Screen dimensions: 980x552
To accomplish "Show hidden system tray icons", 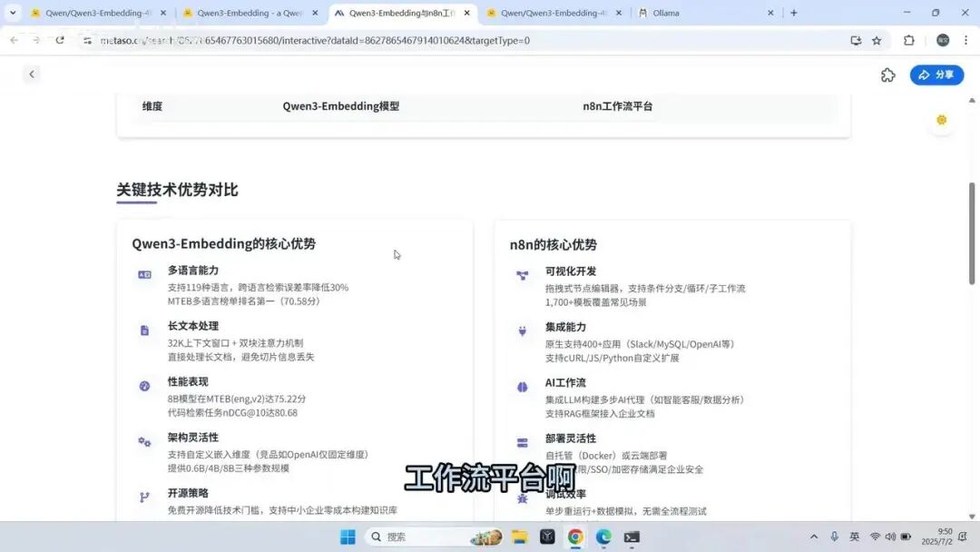I will [x=814, y=537].
